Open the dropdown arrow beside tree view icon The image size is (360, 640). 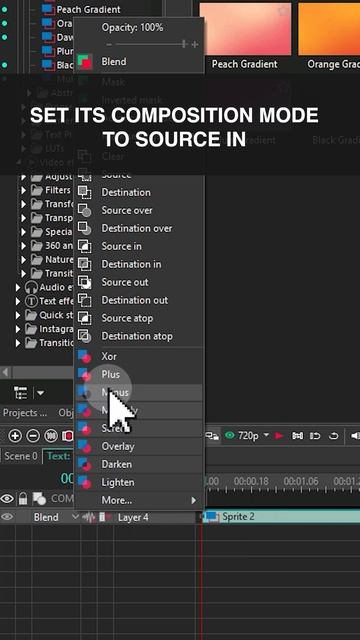(40, 393)
